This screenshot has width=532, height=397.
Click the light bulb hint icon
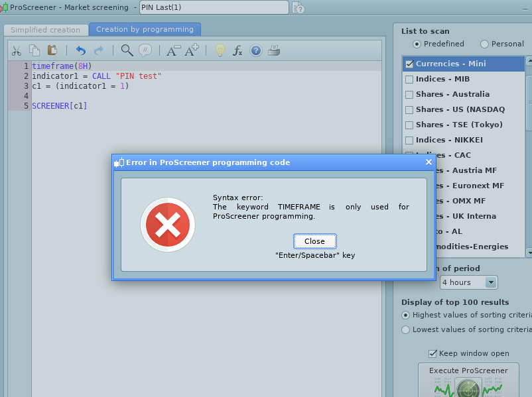tap(220, 50)
